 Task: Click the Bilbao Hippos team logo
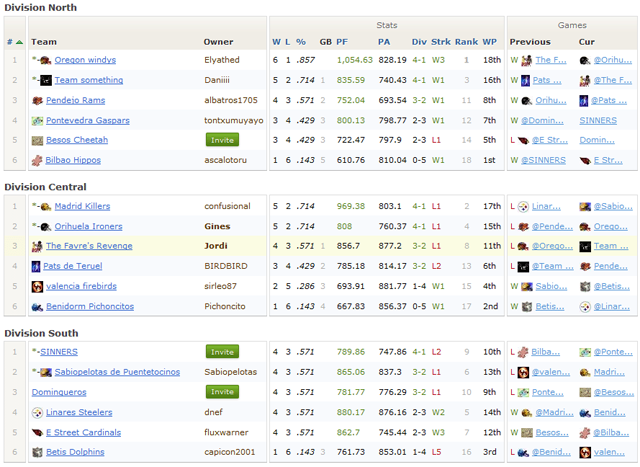pyautogui.click(x=37, y=160)
